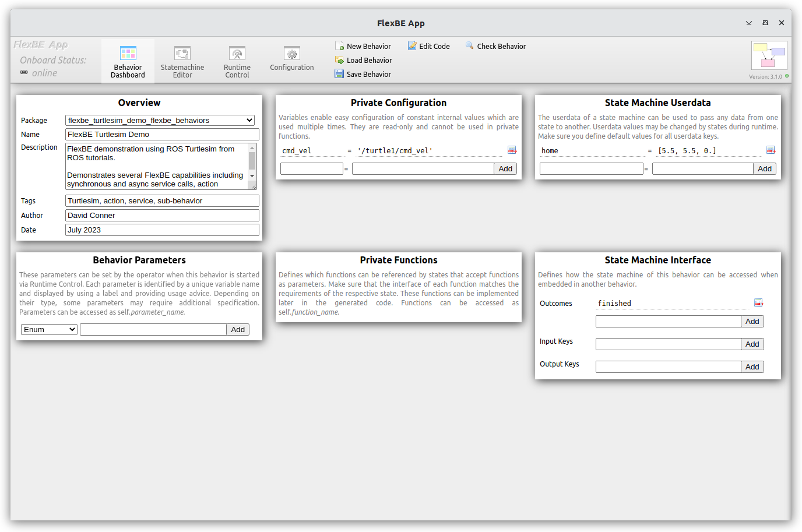Click the Date input field

162,230
